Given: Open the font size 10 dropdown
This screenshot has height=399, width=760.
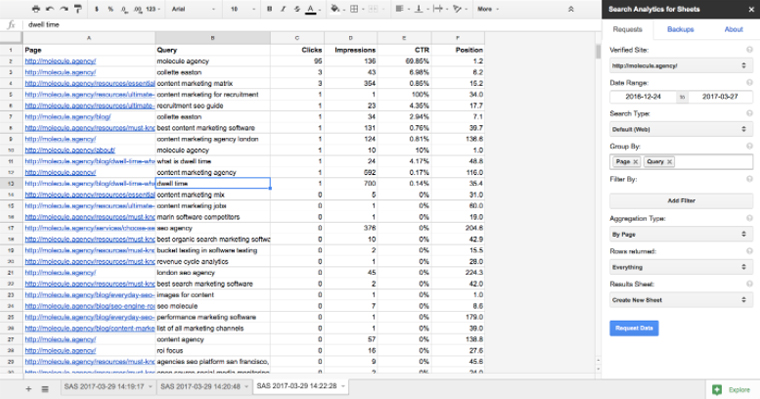Looking at the screenshot, I should click(242, 9).
